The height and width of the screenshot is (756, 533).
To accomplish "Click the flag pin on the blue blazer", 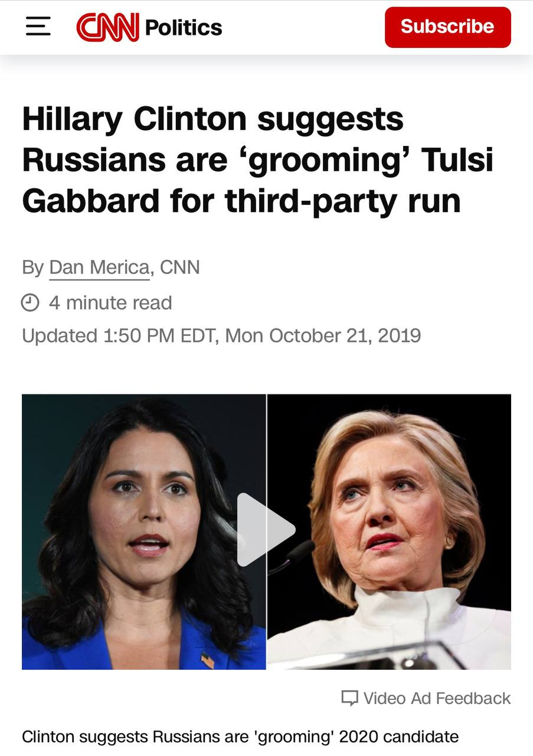I will (x=207, y=660).
